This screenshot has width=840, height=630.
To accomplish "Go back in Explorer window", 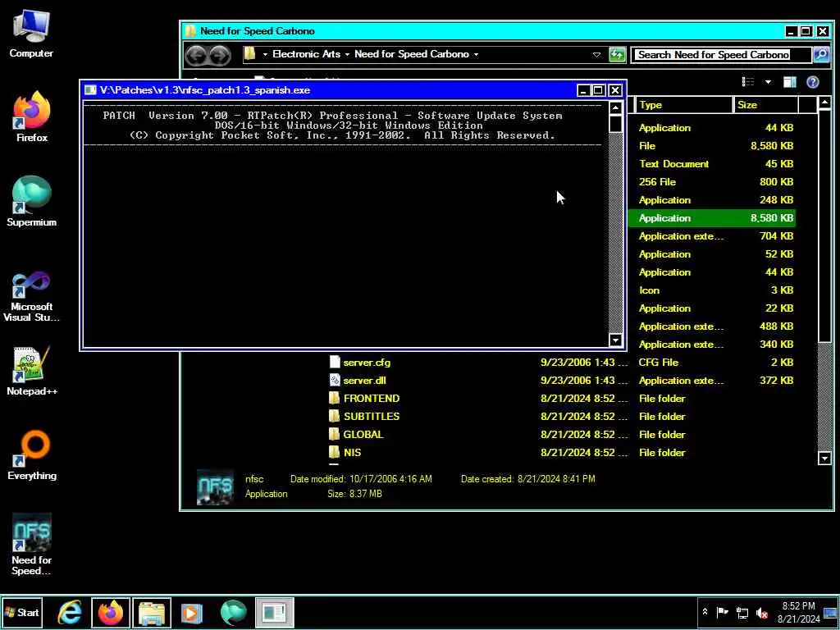I will (197, 55).
